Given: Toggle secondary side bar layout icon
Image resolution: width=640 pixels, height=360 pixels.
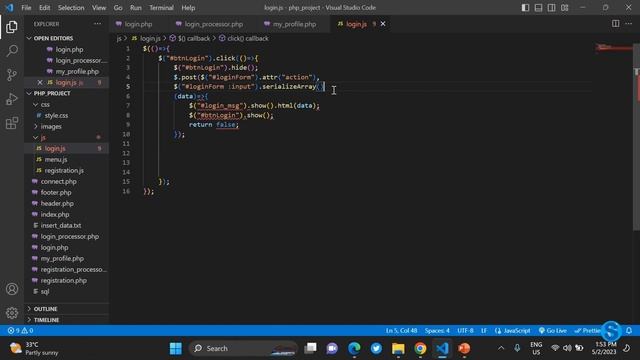Looking at the screenshot, I should (551, 8).
